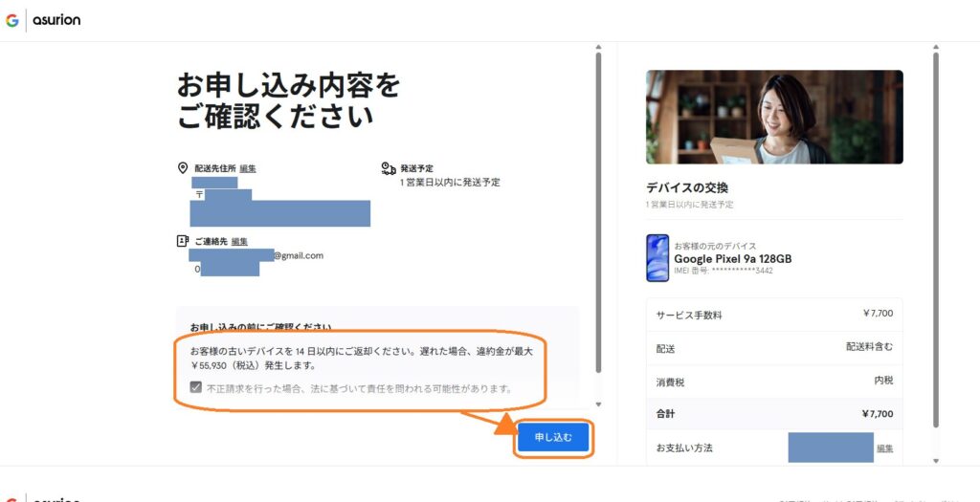
Task: Click the Google logo in header
Action: tap(12, 20)
